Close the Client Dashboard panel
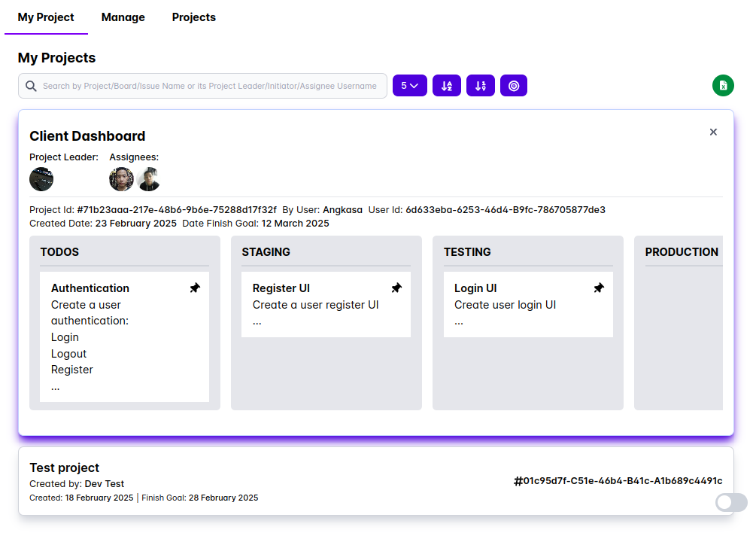The image size is (756, 539). coord(713,132)
